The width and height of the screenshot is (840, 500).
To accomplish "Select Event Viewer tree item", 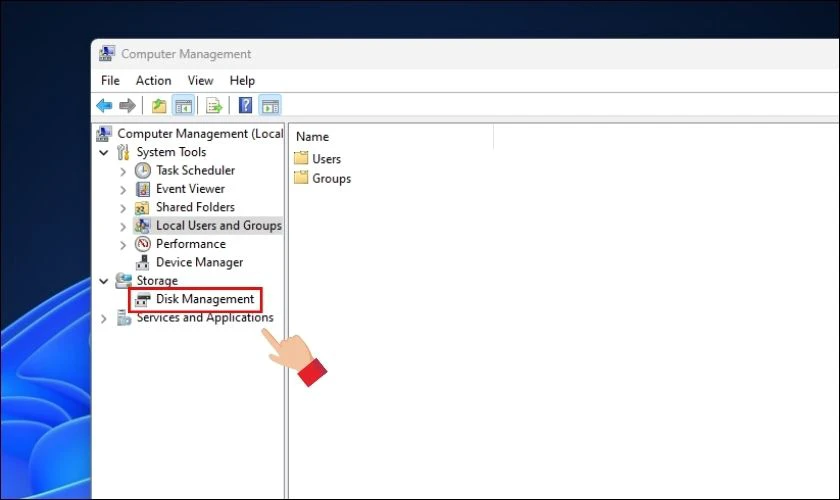I will pyautogui.click(x=190, y=189).
